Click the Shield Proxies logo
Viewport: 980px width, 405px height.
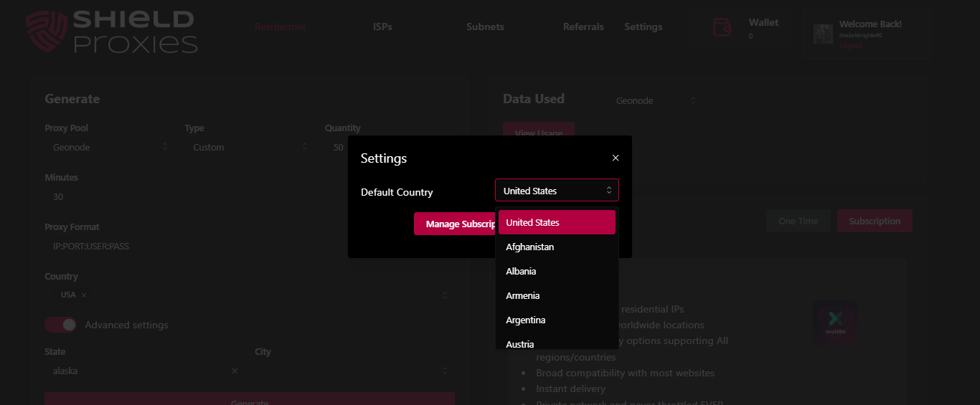(x=111, y=32)
